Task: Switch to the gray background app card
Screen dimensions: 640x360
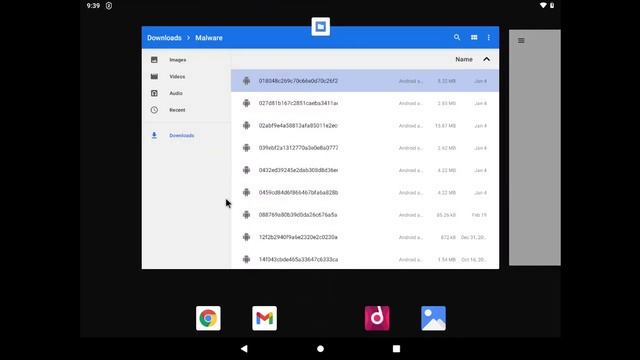Action: pyautogui.click(x=535, y=147)
